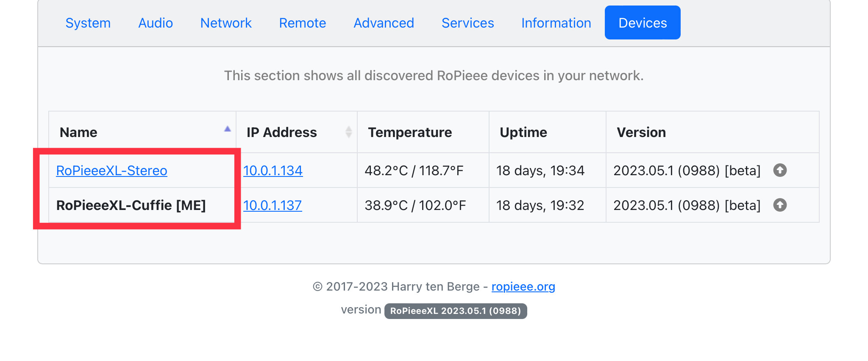Click the RoPieeeXL 2023.05.1 version badge

point(456,311)
